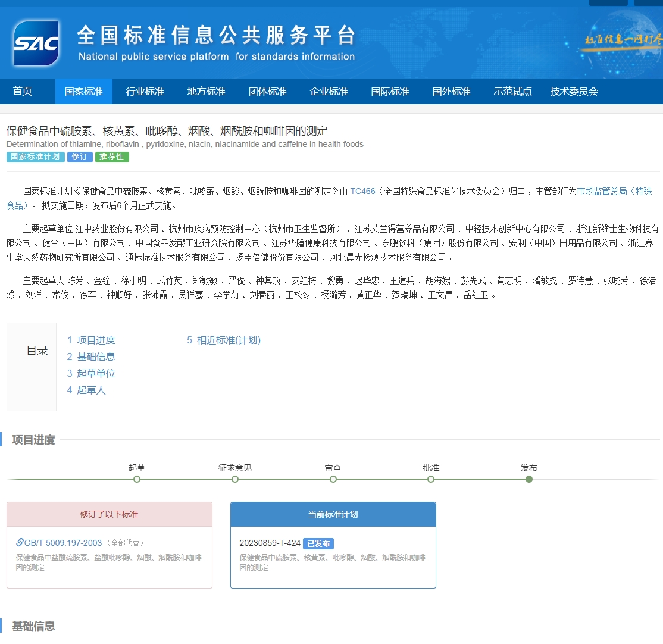
Task: Open the 首页 navigation tab
Action: [23, 92]
